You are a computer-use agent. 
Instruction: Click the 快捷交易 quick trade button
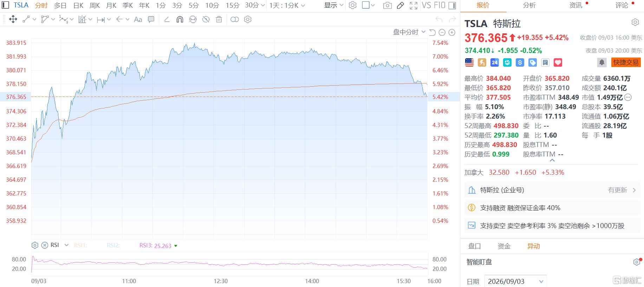pos(626,62)
